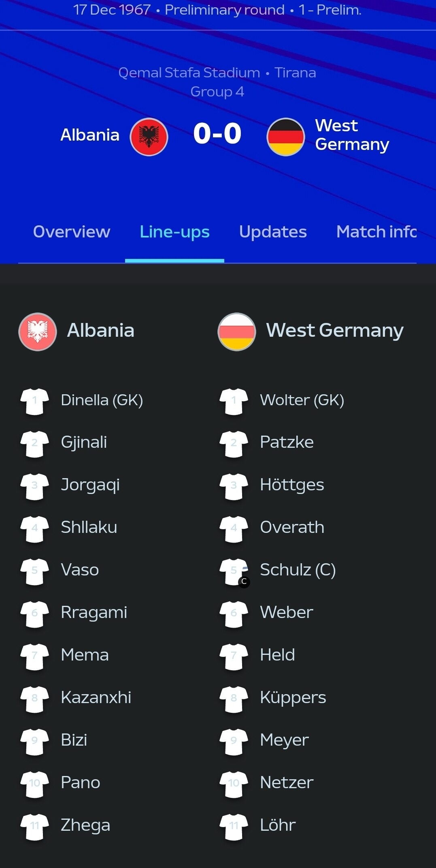The height and width of the screenshot is (868, 436).
Task: Open the Match info tab
Action: (376, 232)
